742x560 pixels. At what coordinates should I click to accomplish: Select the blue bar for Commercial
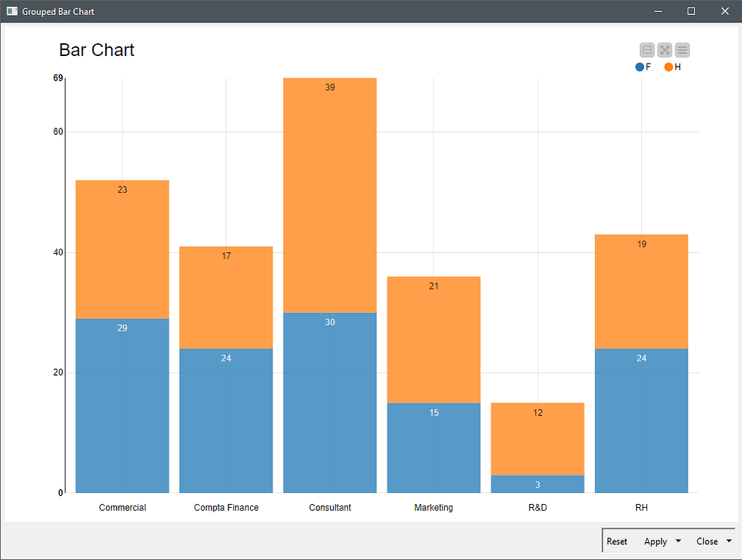(122, 403)
